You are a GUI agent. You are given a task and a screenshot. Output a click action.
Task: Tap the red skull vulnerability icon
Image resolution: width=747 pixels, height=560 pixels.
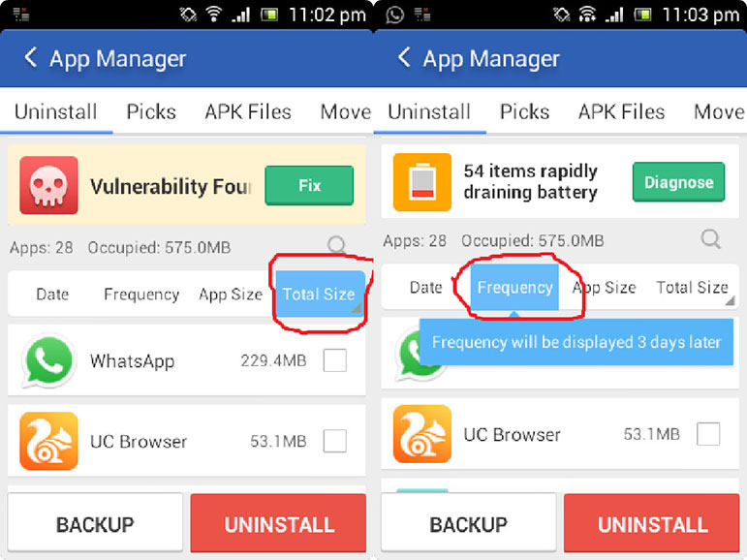pos(48,185)
